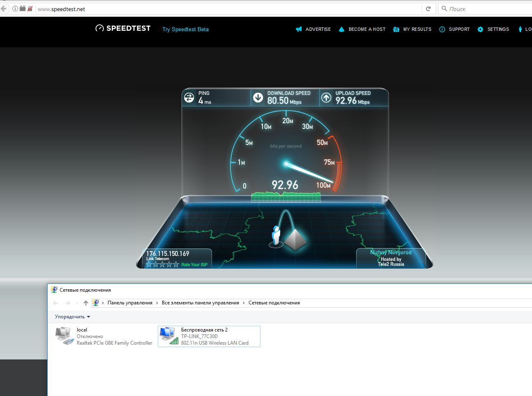532x396 pixels.
Task: Click the Ping icon
Action: coord(189,98)
